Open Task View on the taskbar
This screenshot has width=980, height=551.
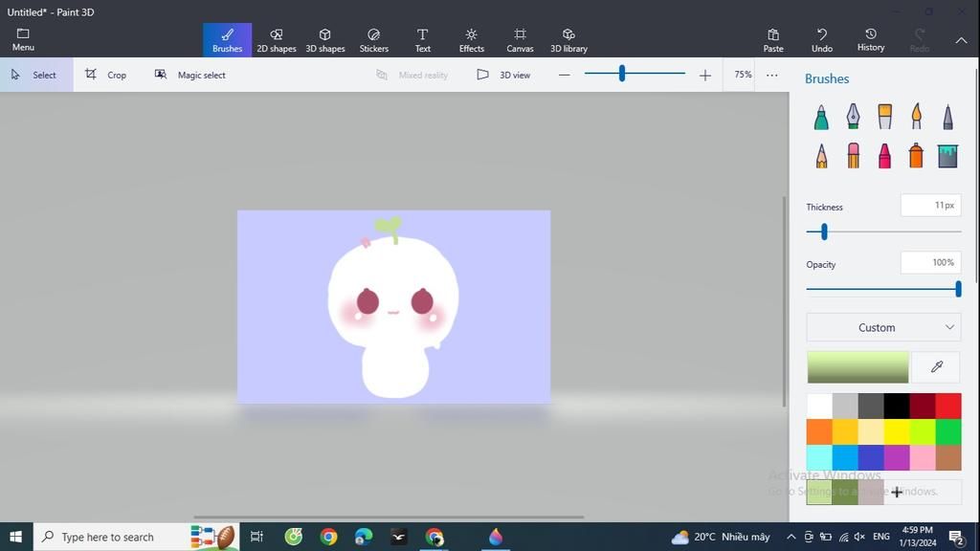pos(256,537)
